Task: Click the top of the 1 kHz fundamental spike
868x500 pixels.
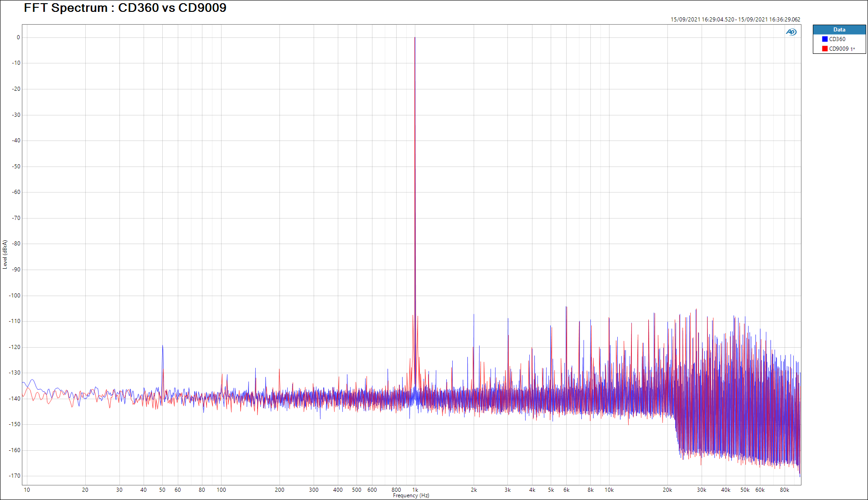Action: (415, 38)
